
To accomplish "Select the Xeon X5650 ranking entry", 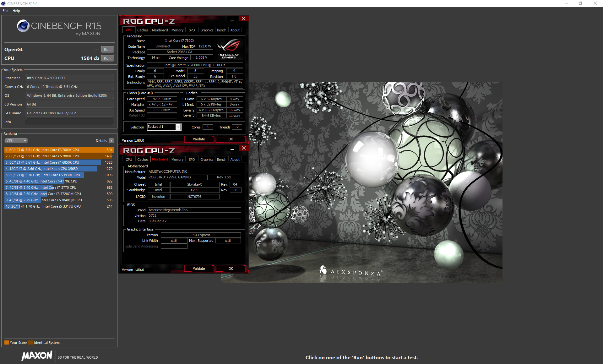I will (59, 169).
